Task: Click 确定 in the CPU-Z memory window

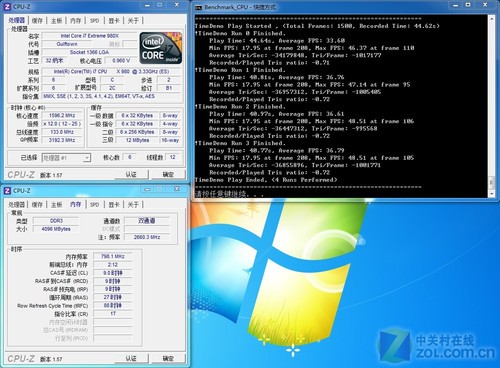Action: [168, 358]
